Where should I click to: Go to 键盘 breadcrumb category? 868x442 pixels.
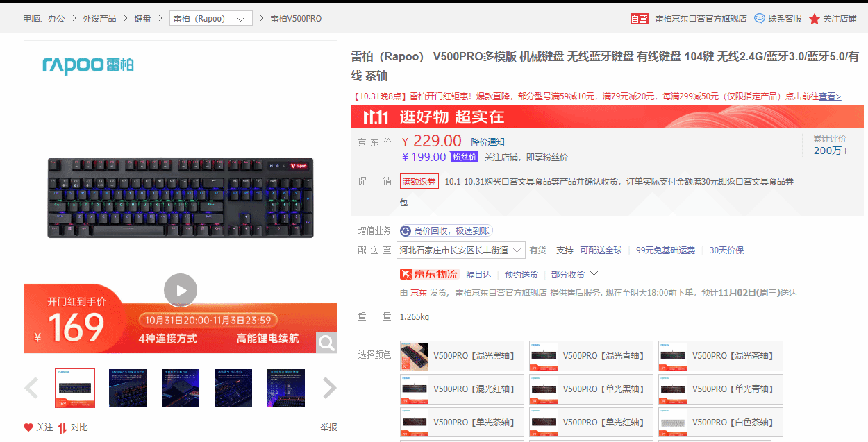[x=142, y=19]
